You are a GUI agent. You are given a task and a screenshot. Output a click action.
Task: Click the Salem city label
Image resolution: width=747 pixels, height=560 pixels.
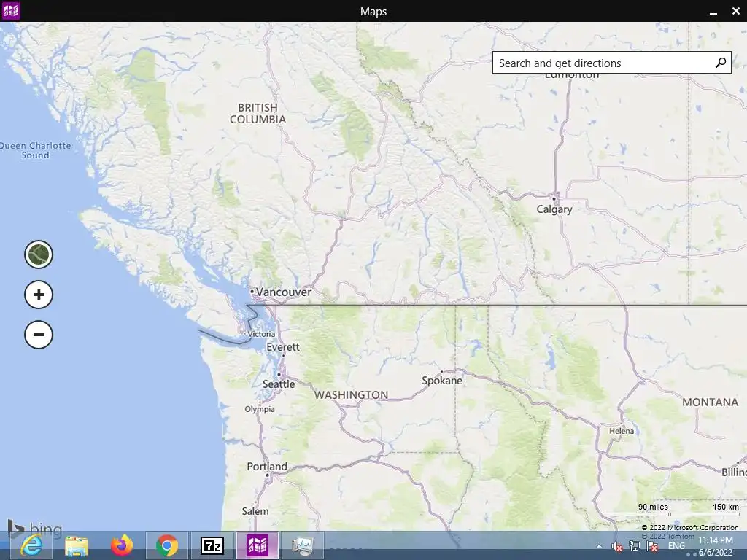pos(255,511)
